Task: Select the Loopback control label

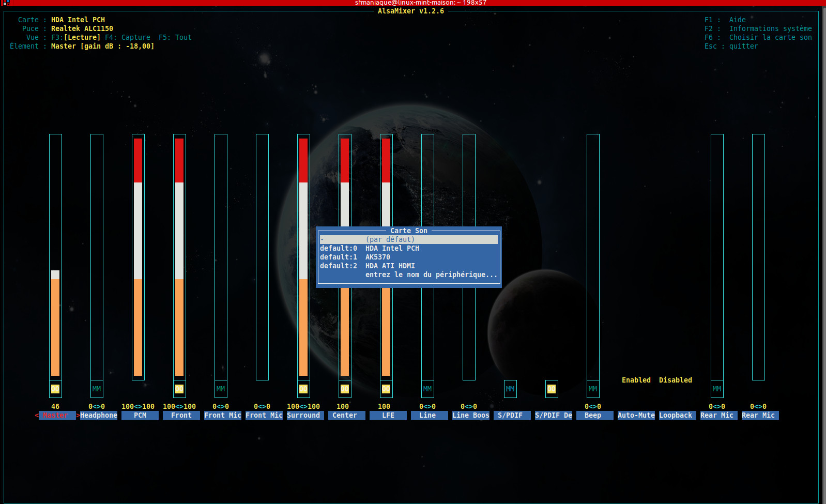Action: click(x=676, y=416)
